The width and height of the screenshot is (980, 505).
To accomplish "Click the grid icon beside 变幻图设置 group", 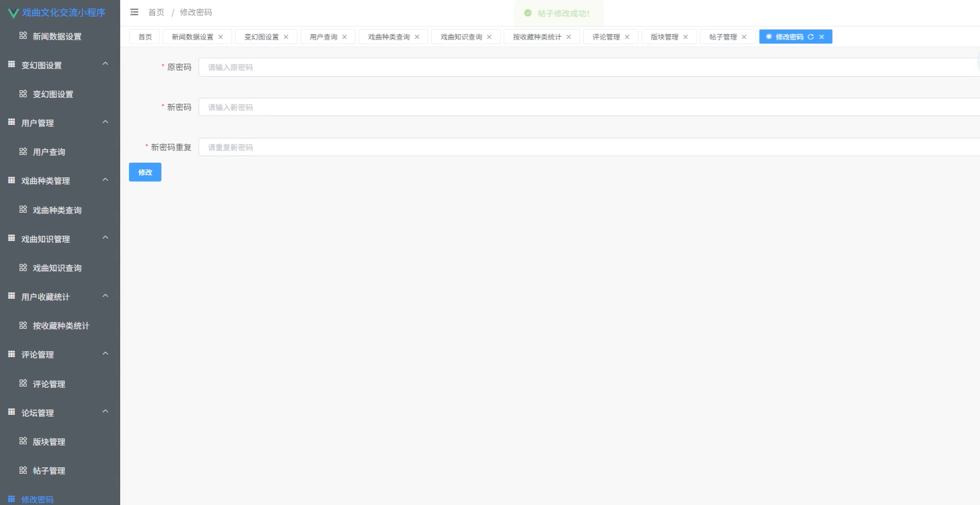I will point(11,64).
